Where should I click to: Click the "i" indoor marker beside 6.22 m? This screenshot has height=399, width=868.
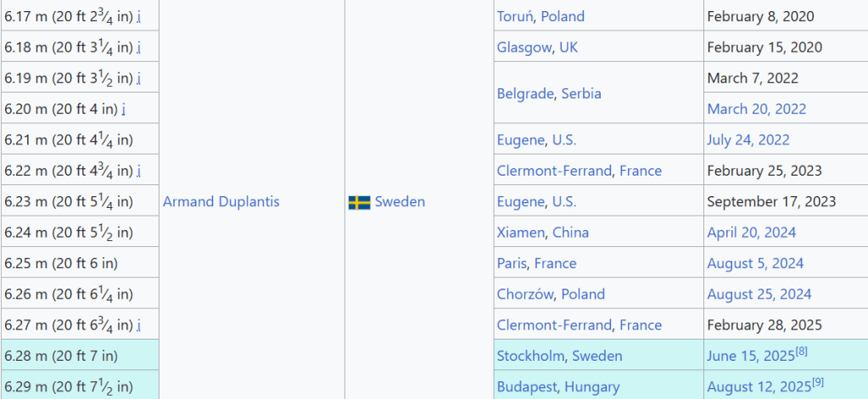tap(139, 171)
